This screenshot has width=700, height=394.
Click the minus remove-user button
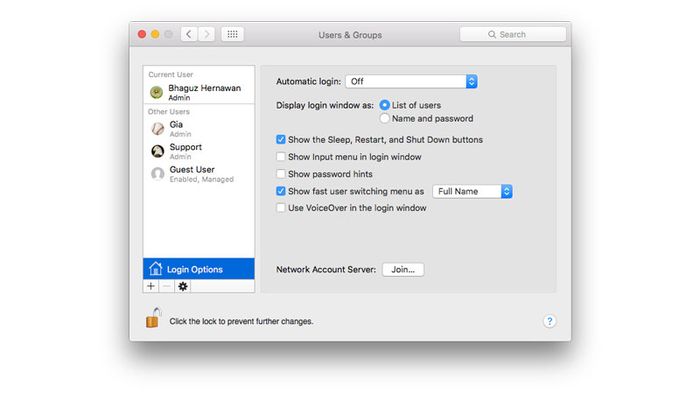click(x=167, y=286)
